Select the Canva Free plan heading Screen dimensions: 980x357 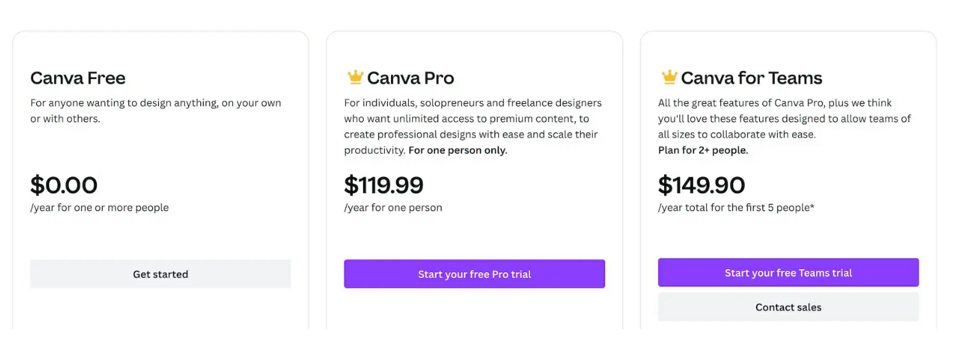pyautogui.click(x=78, y=78)
